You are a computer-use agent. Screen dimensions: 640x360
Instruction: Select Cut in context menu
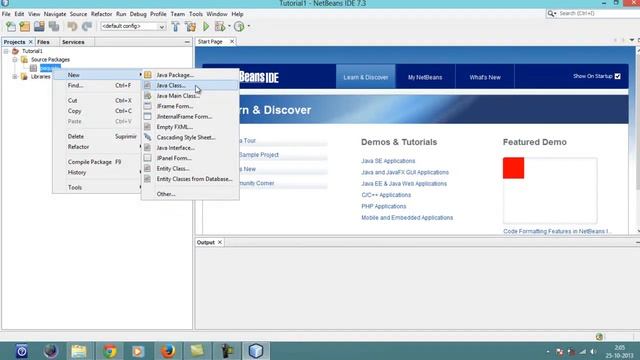(97, 100)
